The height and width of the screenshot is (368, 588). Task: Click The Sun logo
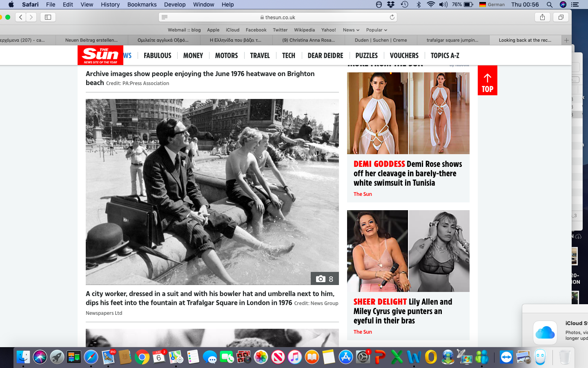tap(100, 55)
